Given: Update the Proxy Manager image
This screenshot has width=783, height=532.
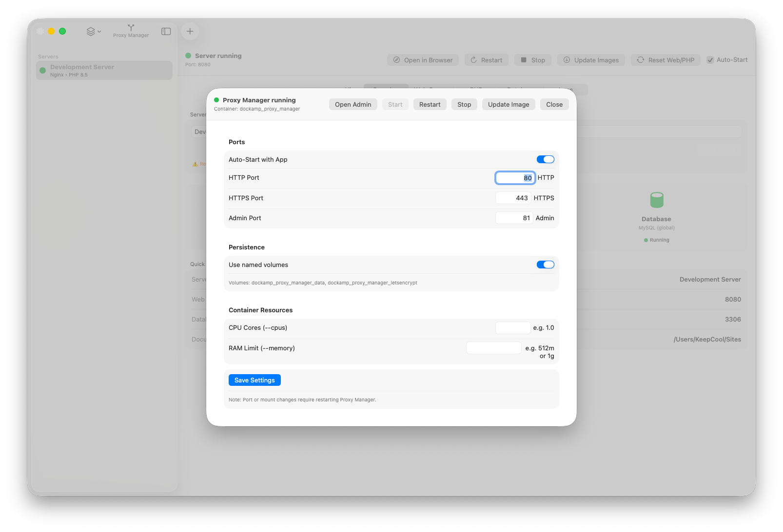Looking at the screenshot, I should 509,104.
